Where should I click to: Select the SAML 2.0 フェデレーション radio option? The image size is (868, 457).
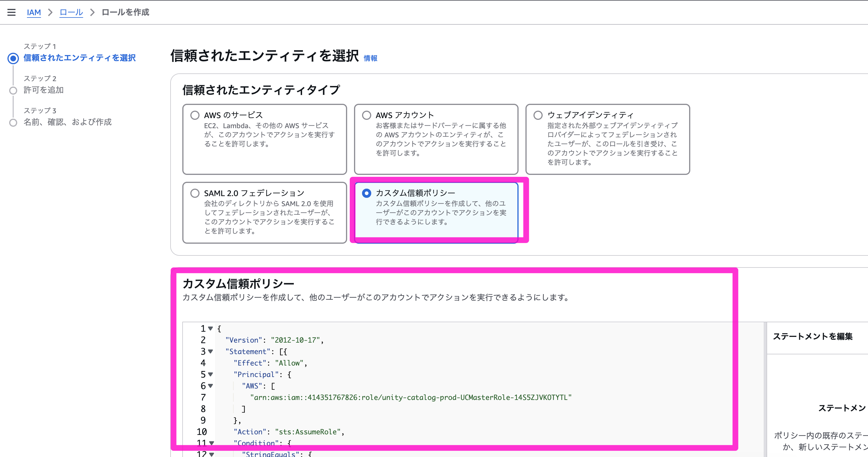(x=195, y=193)
